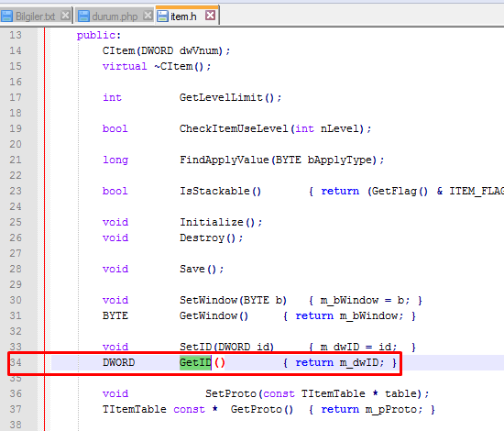
Task: Click on GetLevelLimit function declaration
Action: pos(230,97)
